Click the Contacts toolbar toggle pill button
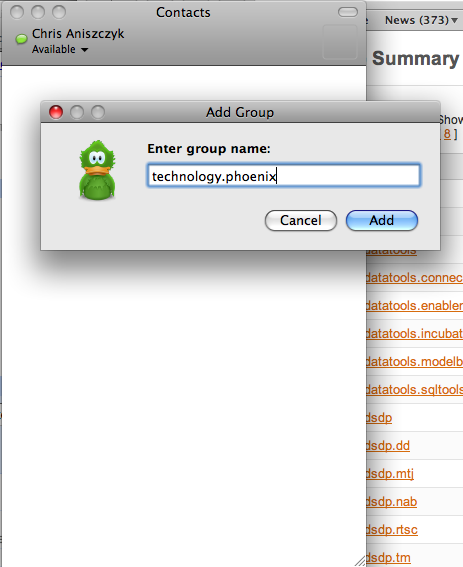Image resolution: width=463 pixels, height=567 pixels. pyautogui.click(x=348, y=12)
